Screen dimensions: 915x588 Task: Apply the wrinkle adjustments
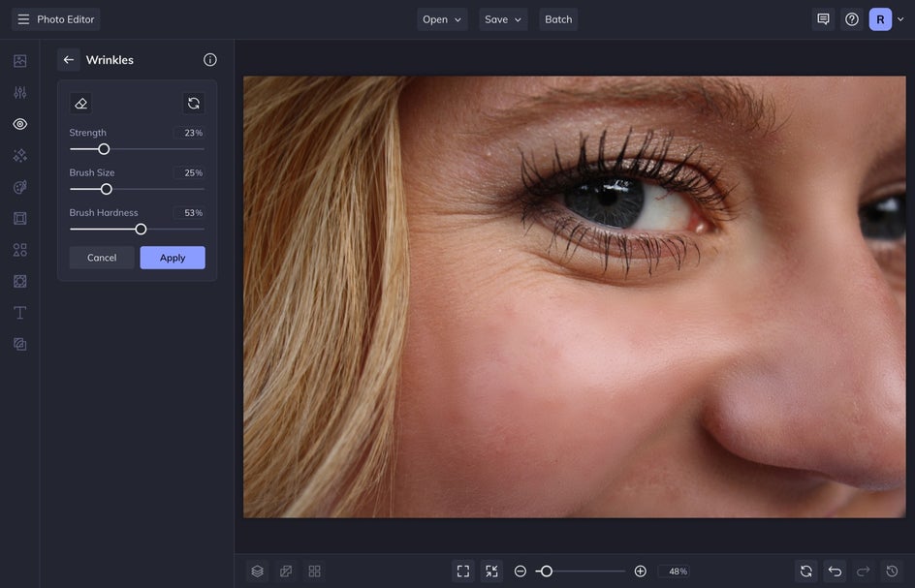(x=173, y=258)
